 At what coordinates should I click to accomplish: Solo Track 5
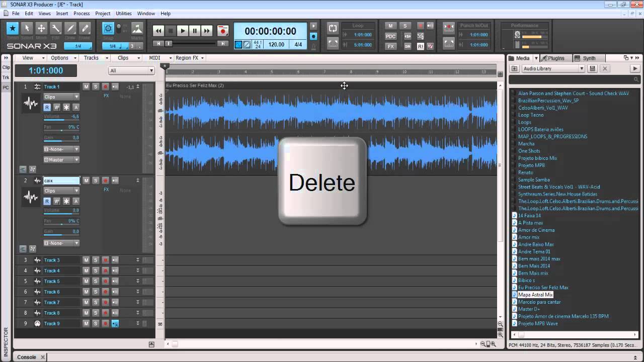tap(96, 281)
